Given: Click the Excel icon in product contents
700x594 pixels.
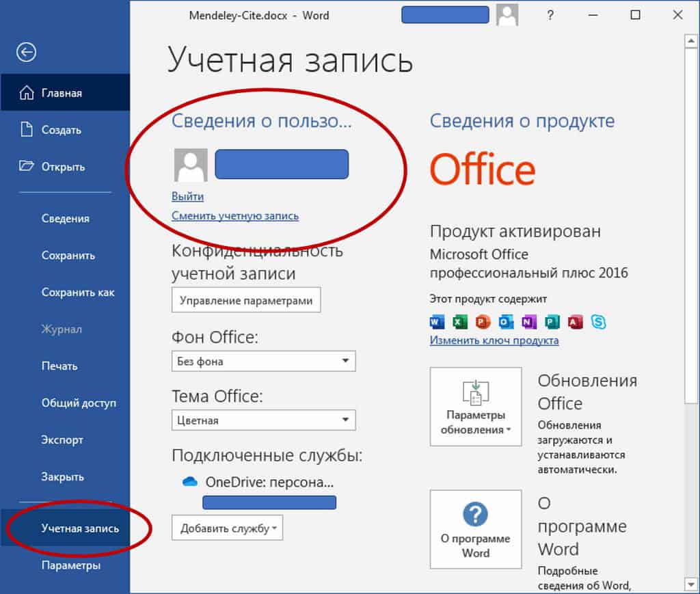Looking at the screenshot, I should coord(460,322).
